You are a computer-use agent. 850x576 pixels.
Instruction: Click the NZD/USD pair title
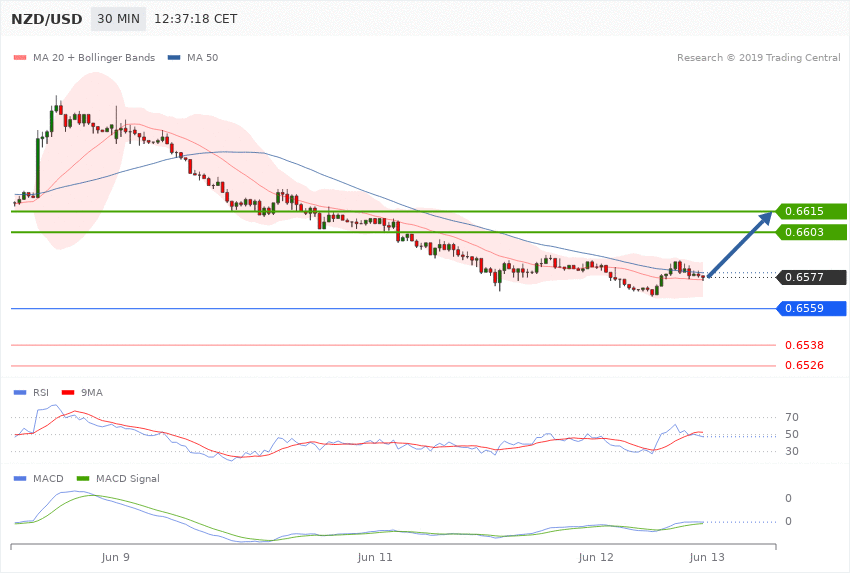[47, 19]
